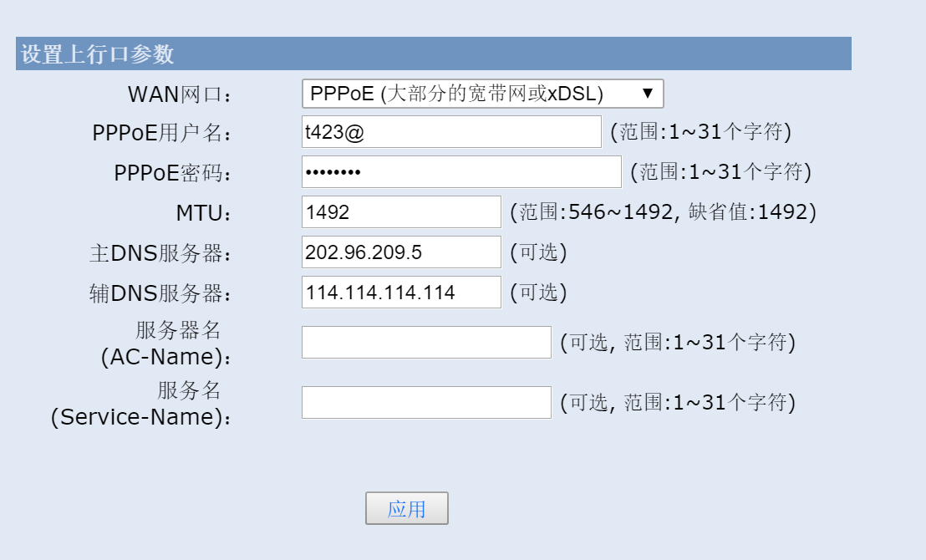Focus the PPPoE密码 password field
Image resolution: width=926 pixels, height=560 pixels.
[460, 172]
